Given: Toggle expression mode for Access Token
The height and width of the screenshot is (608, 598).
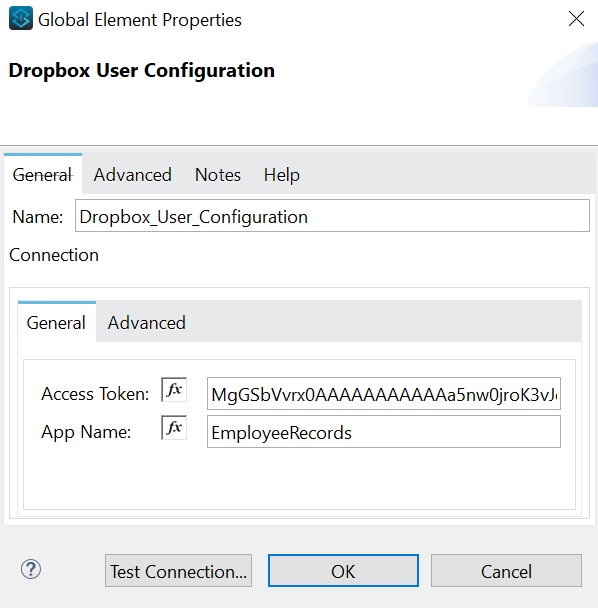Looking at the screenshot, I should coord(174,389).
